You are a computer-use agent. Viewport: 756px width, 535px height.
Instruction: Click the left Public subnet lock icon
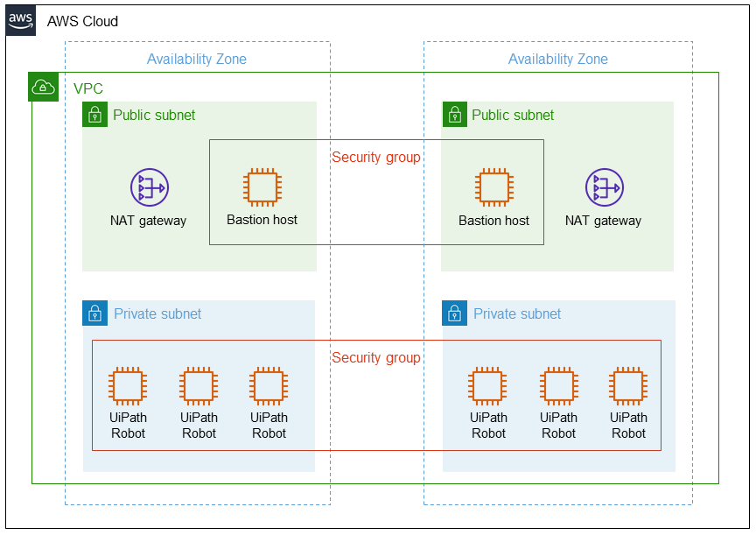95,115
